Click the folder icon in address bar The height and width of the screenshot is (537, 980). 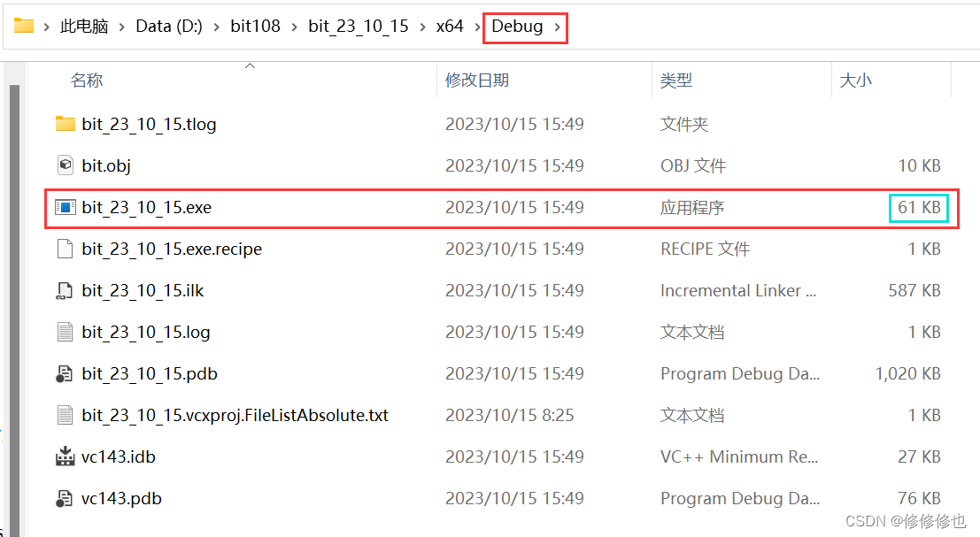tap(24, 26)
